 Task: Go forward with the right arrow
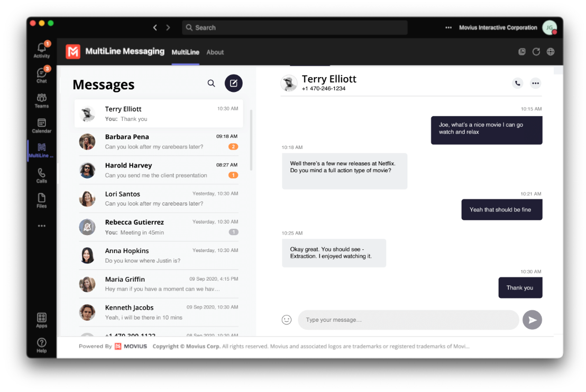168,27
